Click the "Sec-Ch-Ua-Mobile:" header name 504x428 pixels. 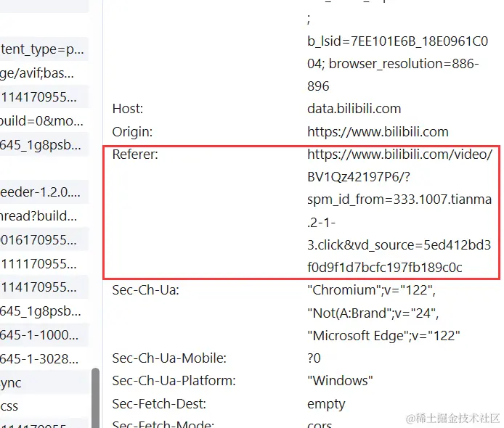tap(169, 358)
